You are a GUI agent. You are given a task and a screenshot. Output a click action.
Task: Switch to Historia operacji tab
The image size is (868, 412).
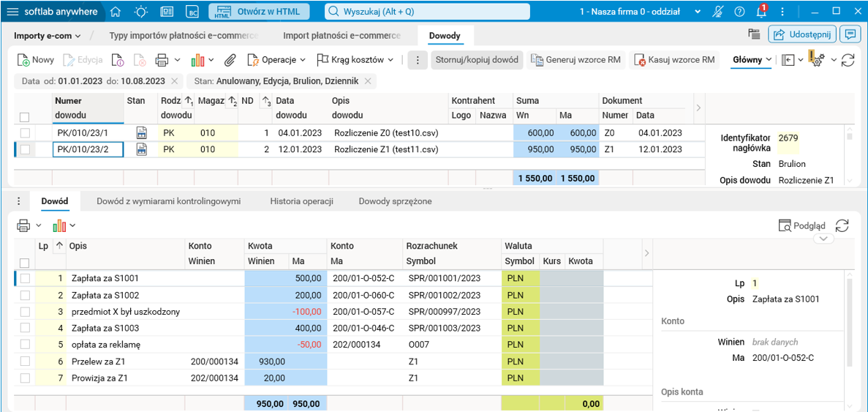301,201
